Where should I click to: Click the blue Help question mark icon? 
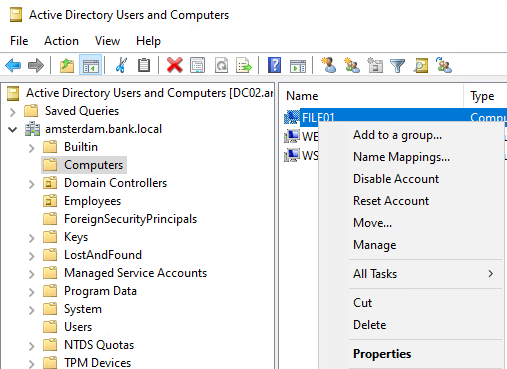(274, 65)
